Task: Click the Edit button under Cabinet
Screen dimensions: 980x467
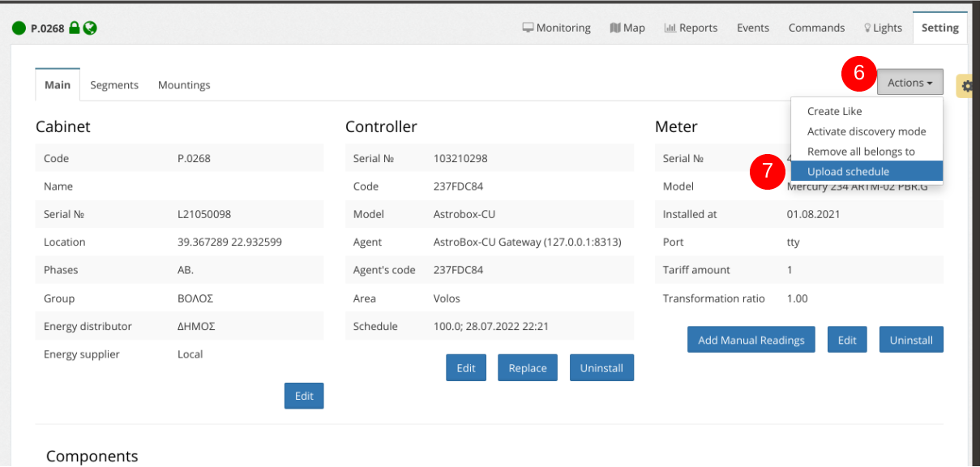Action: 304,396
